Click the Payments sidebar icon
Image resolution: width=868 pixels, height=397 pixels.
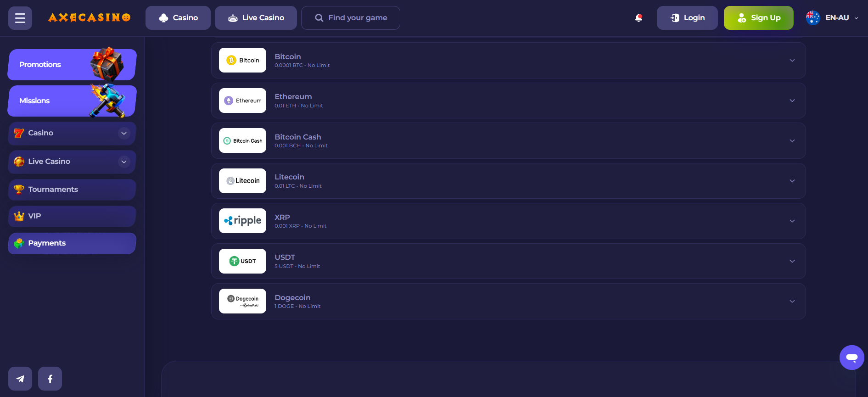coord(19,243)
